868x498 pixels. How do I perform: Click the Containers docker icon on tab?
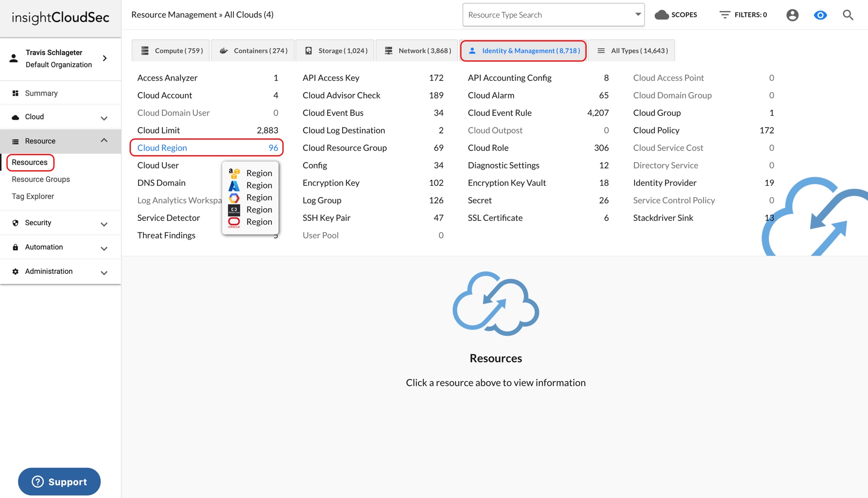click(224, 51)
